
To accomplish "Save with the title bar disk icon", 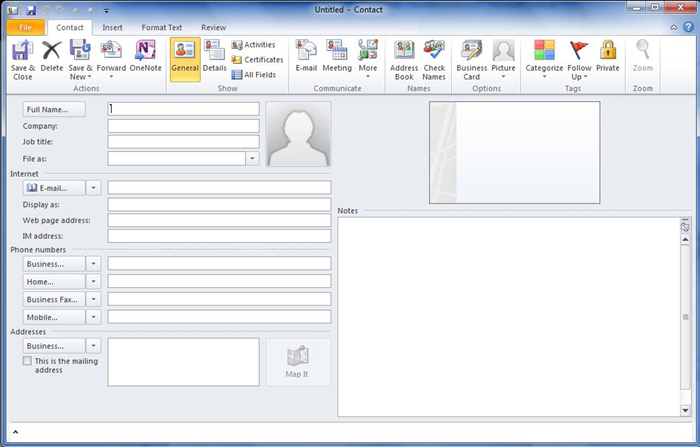I will point(31,10).
